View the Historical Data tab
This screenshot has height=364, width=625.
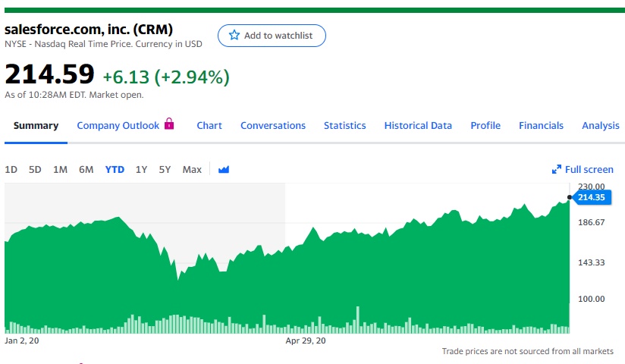click(418, 126)
